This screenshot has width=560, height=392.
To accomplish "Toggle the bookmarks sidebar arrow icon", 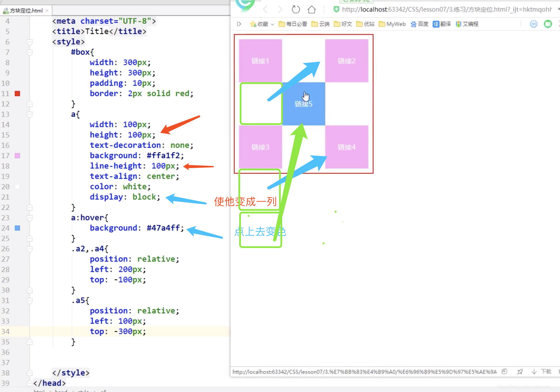I will click(x=239, y=24).
